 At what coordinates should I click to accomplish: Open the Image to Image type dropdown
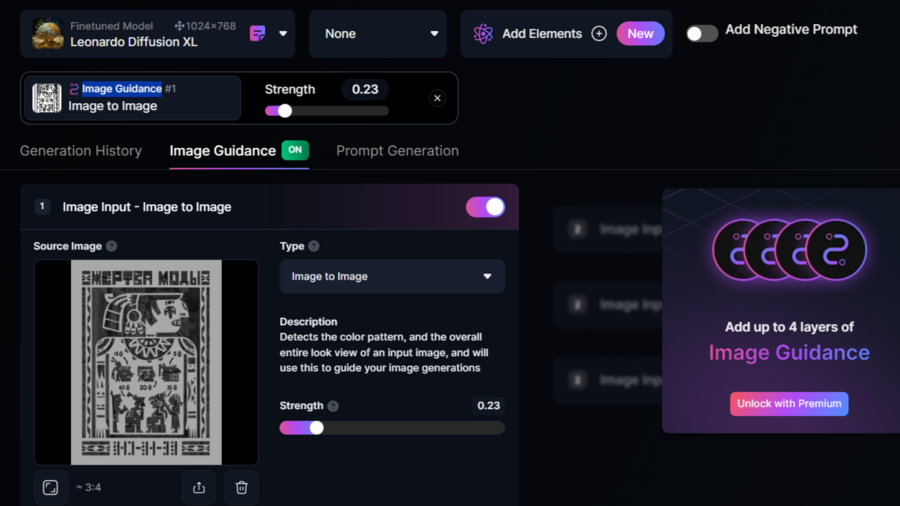[x=392, y=277]
